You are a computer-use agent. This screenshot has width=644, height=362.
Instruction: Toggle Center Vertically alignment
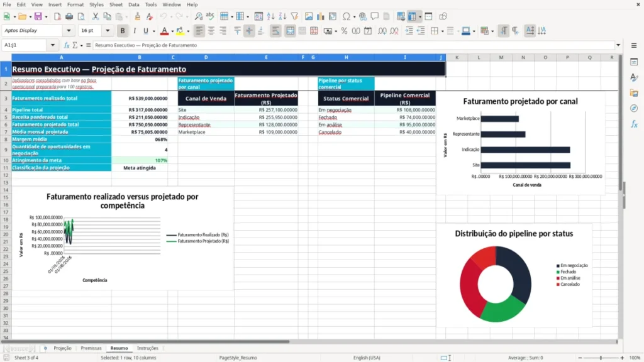pos(249,31)
